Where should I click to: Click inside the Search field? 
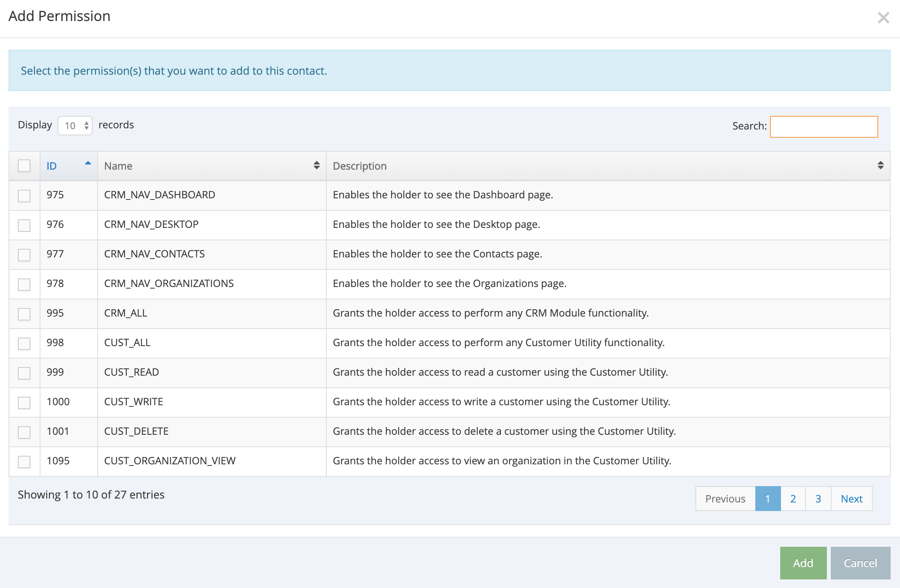(824, 126)
